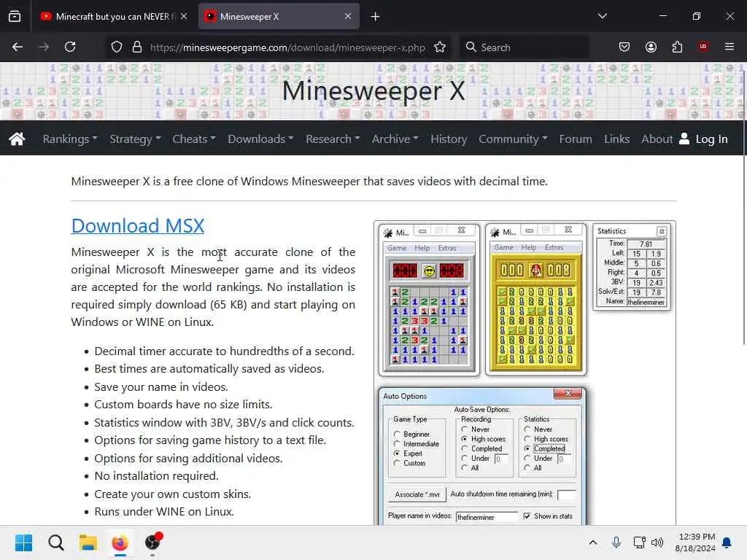This screenshot has width=747, height=560.
Task: Click 'Save your name in videos.' text
Action: coord(161,387)
